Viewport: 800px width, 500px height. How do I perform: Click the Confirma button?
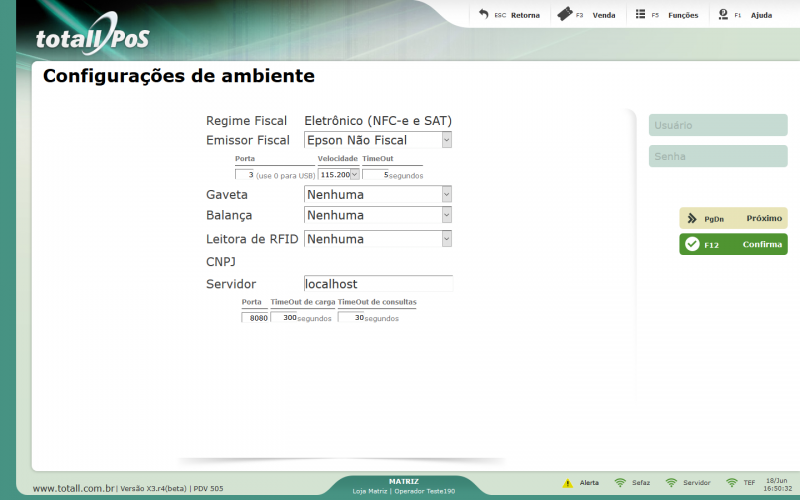point(733,244)
